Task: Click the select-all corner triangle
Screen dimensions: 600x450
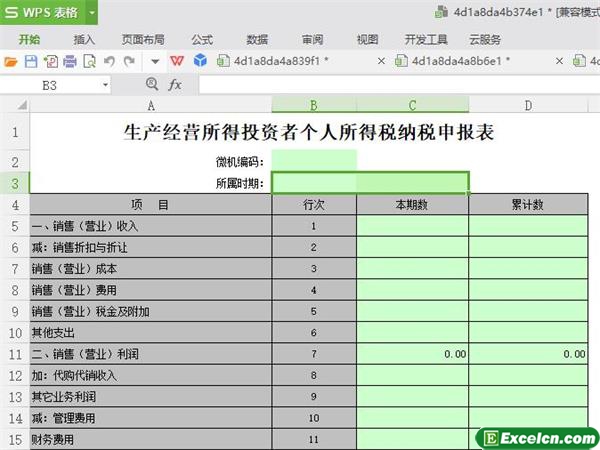Action: (22, 104)
